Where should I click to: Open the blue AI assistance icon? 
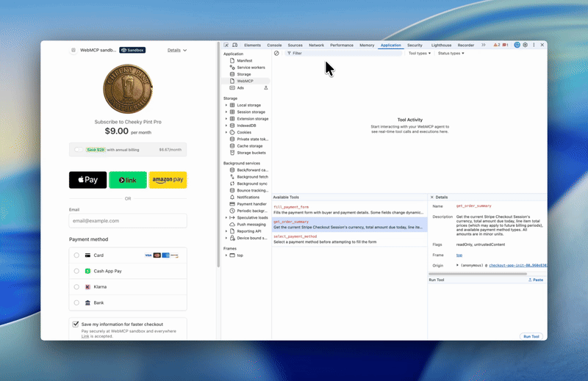pos(517,45)
